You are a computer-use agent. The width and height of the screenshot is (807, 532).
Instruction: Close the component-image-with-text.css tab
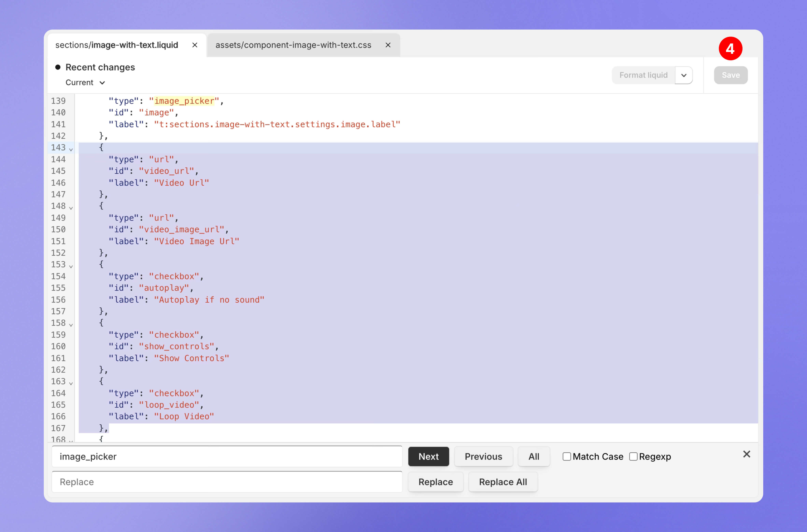pyautogui.click(x=388, y=45)
